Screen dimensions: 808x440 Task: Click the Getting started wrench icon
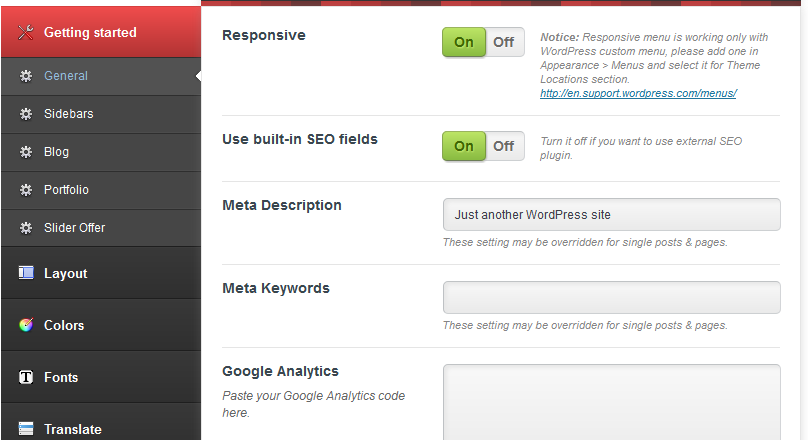pos(26,32)
